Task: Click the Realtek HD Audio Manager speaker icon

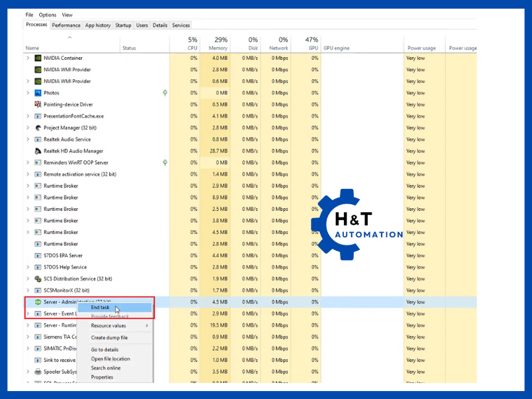Action: (38, 151)
